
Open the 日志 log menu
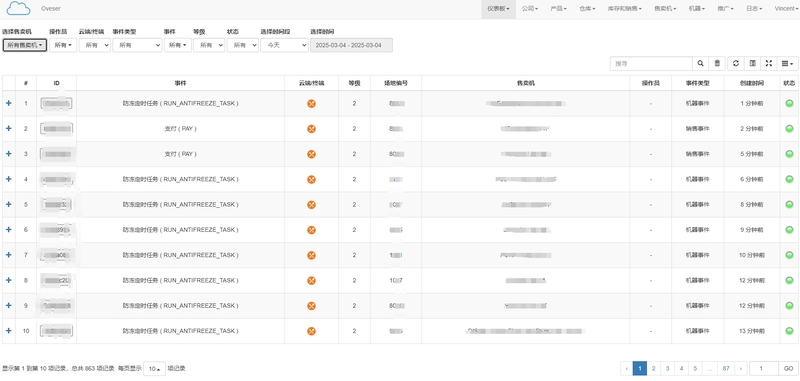[x=754, y=9]
